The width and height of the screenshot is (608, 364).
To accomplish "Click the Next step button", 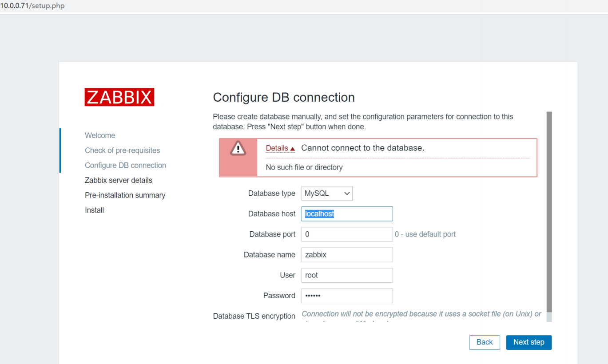I will click(529, 342).
